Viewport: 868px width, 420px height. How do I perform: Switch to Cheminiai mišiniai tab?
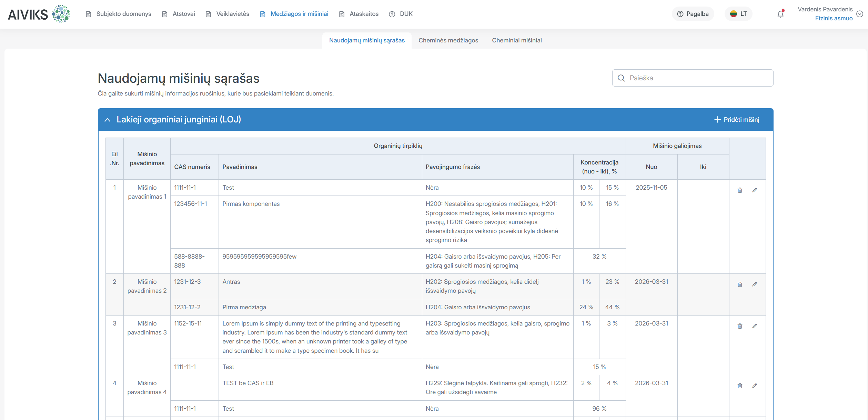point(517,40)
